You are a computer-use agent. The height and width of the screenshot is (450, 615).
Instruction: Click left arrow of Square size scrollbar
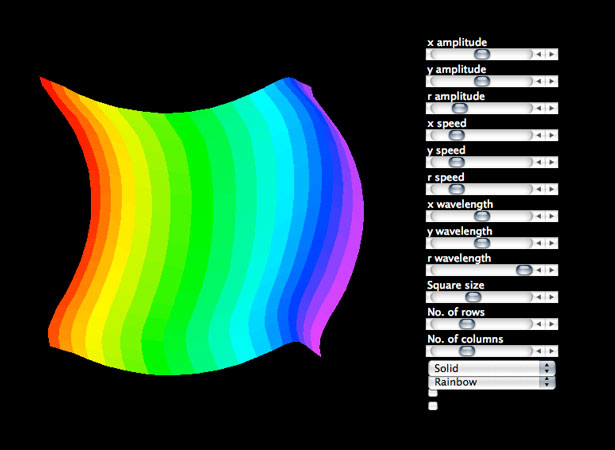point(539,297)
